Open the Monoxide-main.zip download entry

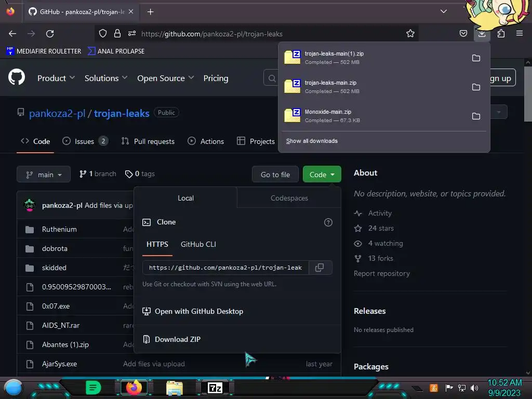point(373,116)
